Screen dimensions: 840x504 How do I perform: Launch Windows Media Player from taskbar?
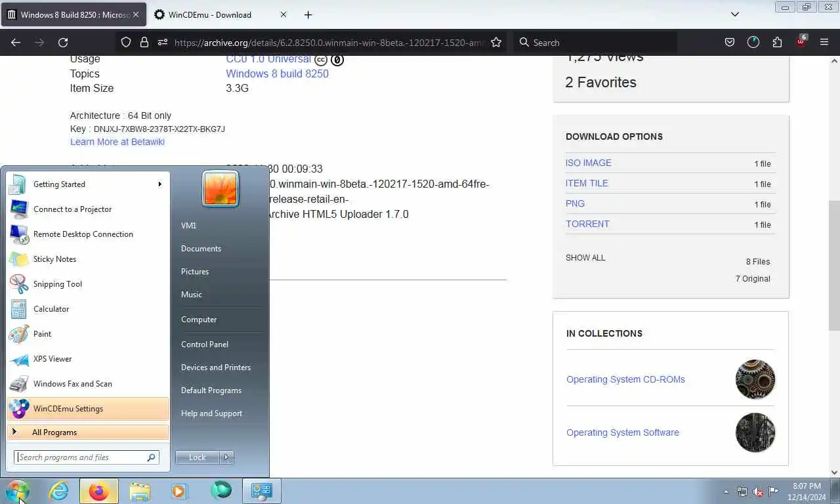coord(179,491)
